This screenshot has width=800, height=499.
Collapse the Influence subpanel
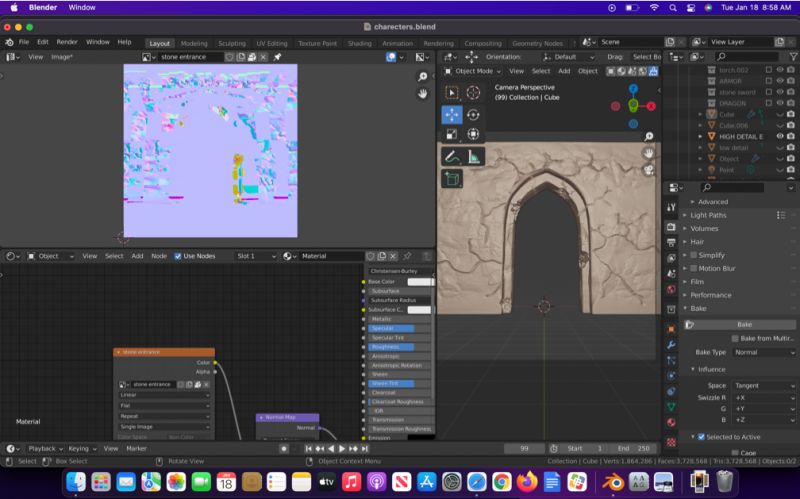pos(711,369)
